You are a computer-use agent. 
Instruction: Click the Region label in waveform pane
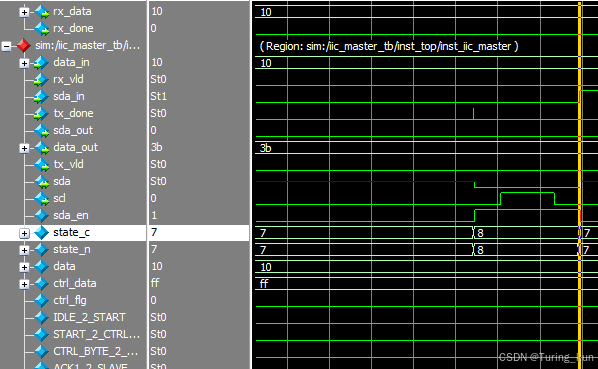point(389,46)
